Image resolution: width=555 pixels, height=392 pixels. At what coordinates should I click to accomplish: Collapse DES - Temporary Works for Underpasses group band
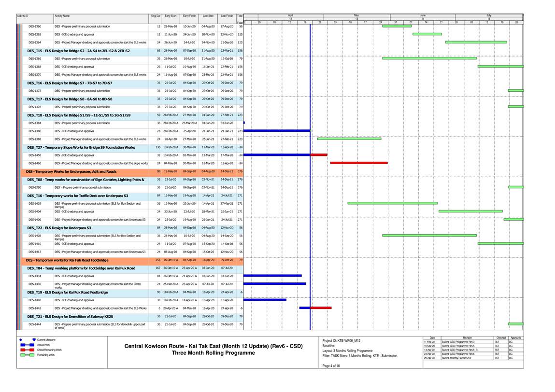tap(71, 171)
